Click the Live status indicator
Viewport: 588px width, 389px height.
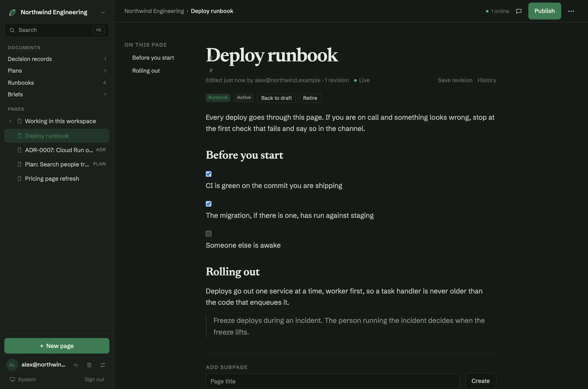pyautogui.click(x=362, y=80)
